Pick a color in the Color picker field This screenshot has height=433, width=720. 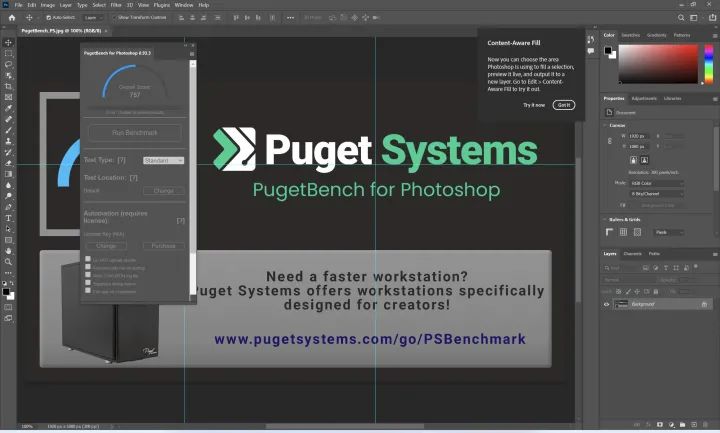pos(655,64)
